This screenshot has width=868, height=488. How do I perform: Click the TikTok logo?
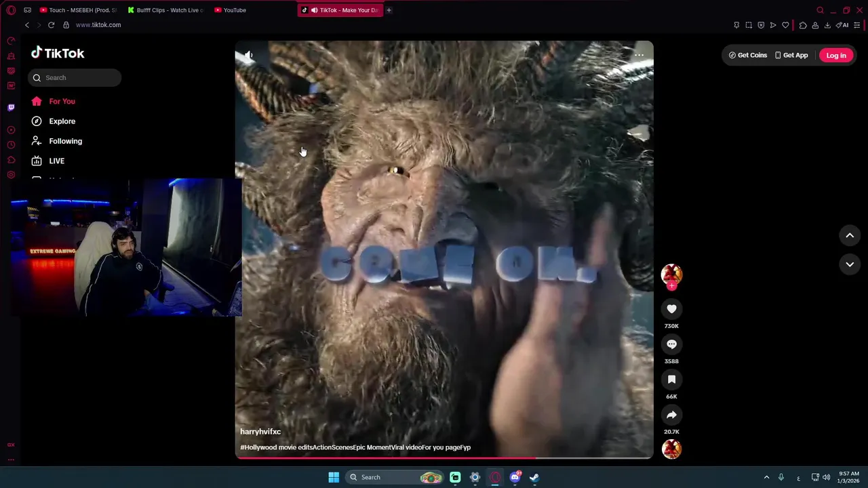click(x=58, y=54)
